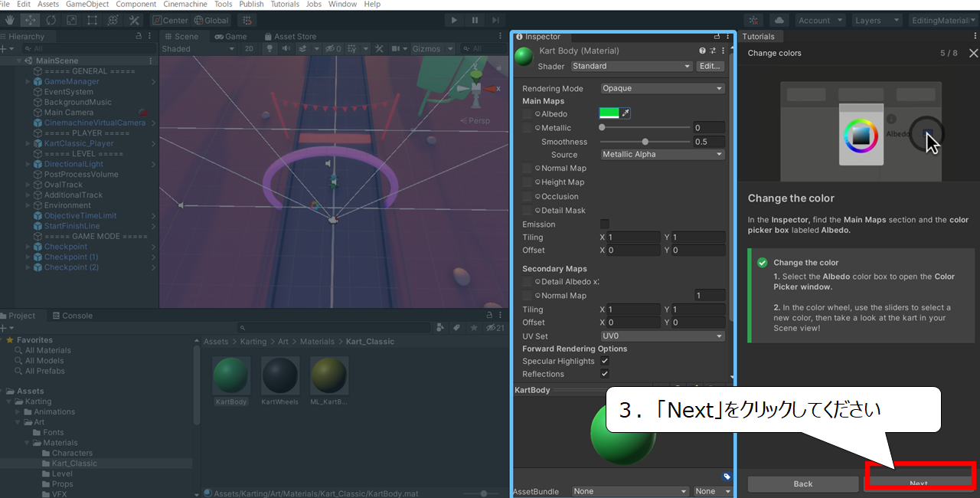Select the combined Transform tool
The width and height of the screenshot is (980, 498).
tap(113, 20)
